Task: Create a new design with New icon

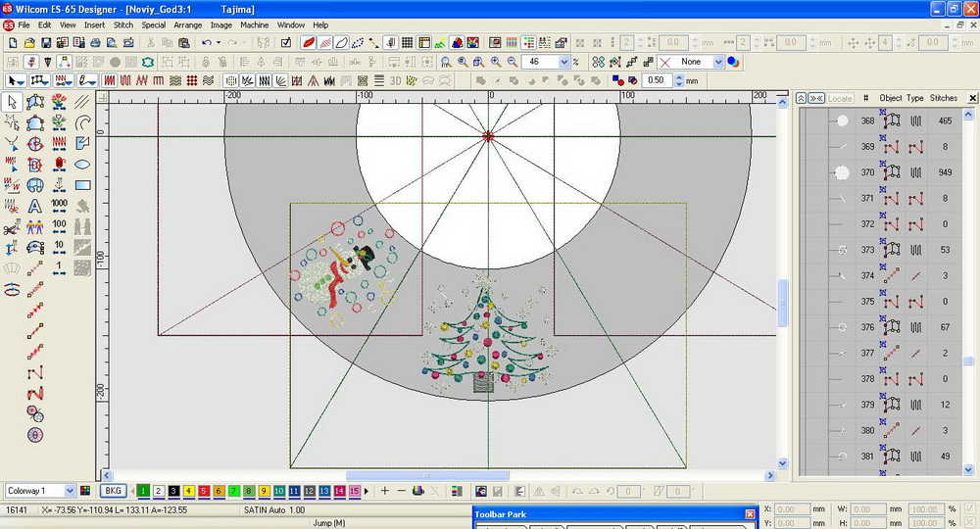Action: click(13, 43)
